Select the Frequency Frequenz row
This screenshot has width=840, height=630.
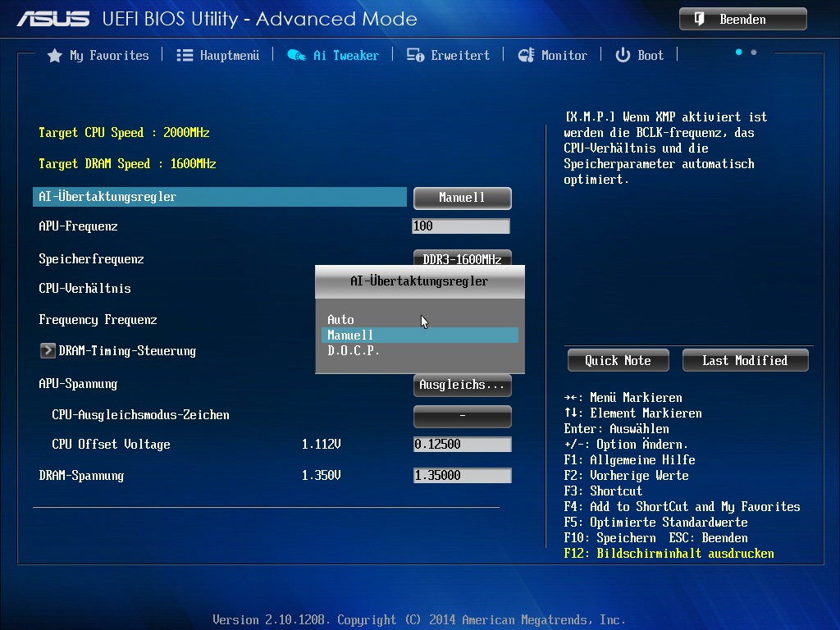click(98, 320)
